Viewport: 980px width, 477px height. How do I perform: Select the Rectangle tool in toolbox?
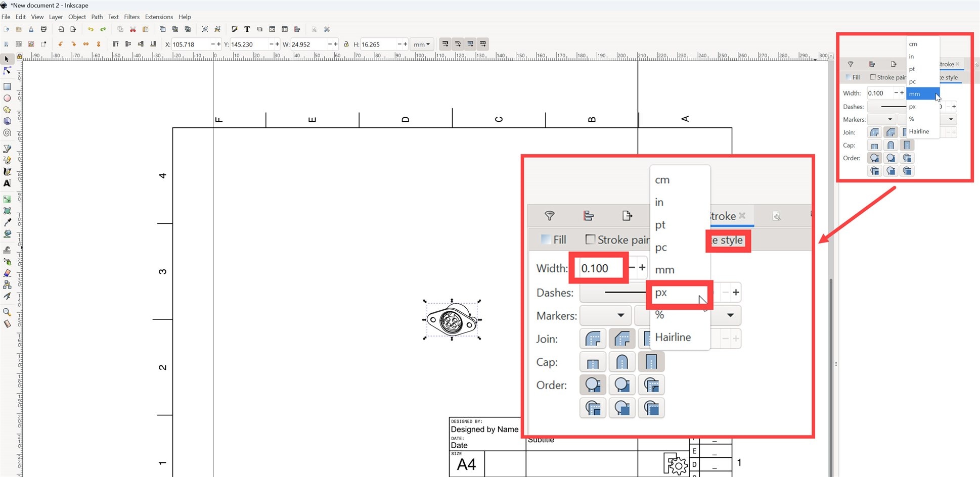click(7, 87)
